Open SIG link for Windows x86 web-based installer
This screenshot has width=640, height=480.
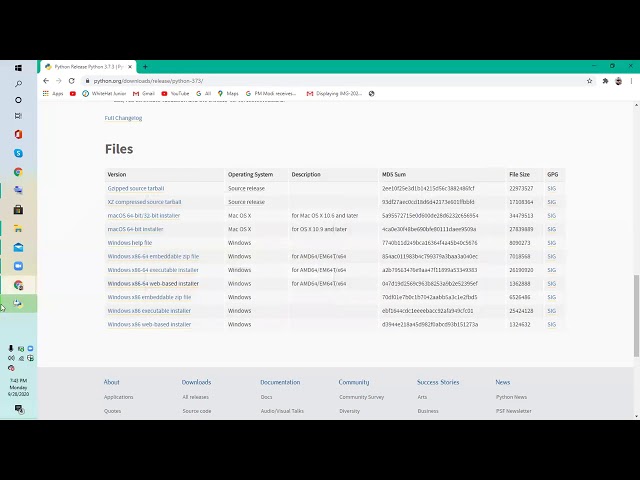[x=551, y=324]
